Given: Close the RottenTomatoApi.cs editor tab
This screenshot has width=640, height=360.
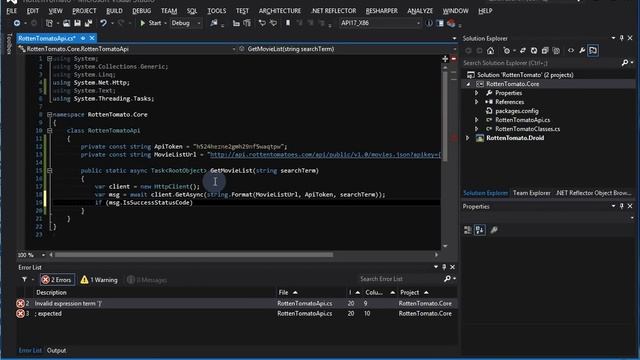Looking at the screenshot, I should click(92, 38).
